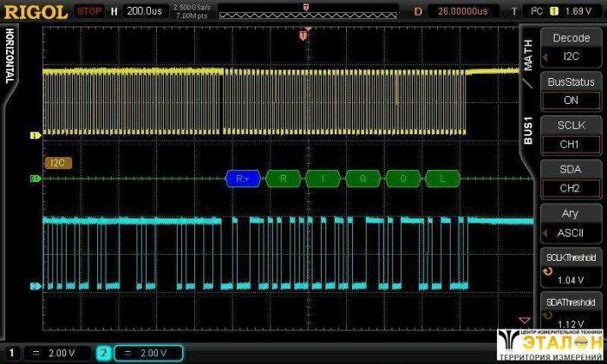607x364 pixels.
Task: Switch to the MATH tab
Action: 528,56
